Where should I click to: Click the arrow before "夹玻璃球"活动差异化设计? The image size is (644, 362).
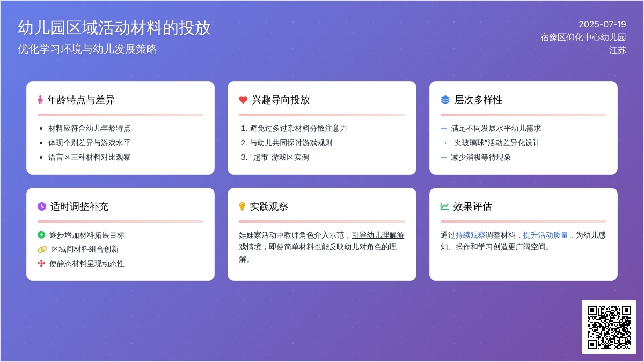[x=444, y=143]
